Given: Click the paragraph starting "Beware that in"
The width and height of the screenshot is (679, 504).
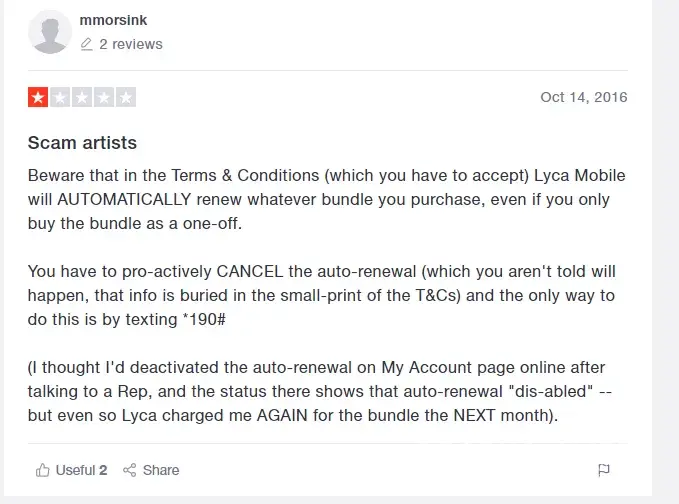Looking at the screenshot, I should [326, 200].
